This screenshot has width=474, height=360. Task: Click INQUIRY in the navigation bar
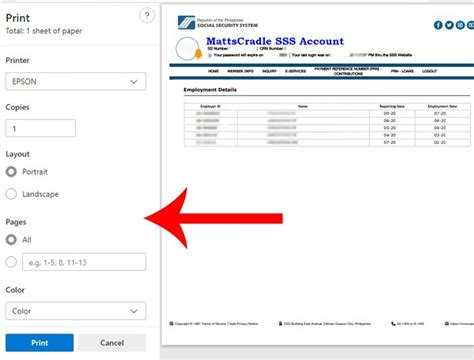click(x=269, y=71)
